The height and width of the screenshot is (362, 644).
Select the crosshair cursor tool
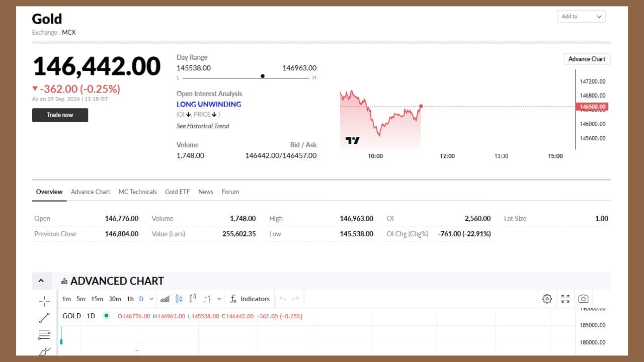pos(44,301)
